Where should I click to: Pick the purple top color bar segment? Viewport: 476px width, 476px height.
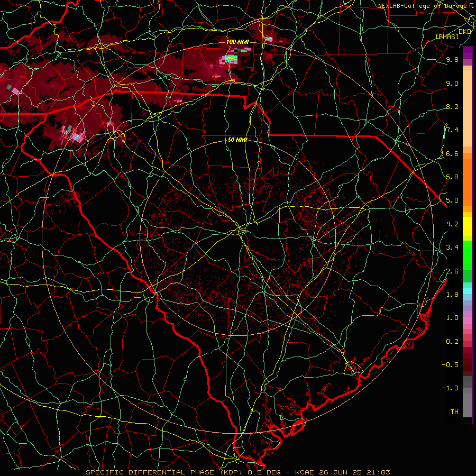467,53
